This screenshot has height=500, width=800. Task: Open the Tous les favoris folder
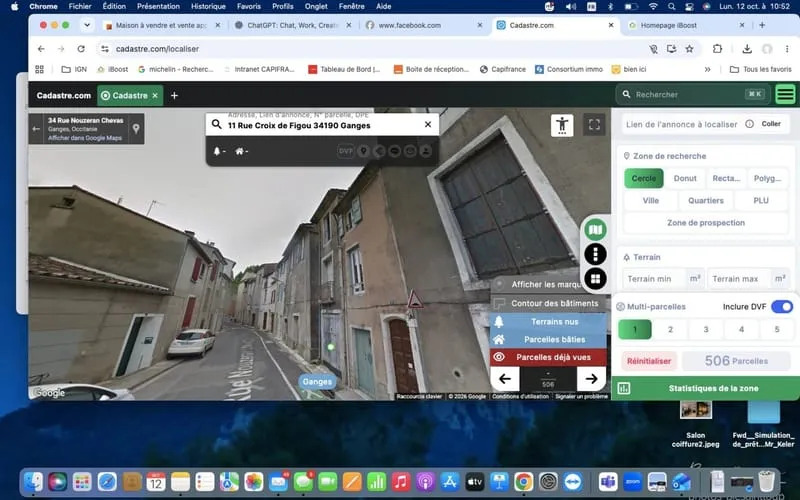pos(761,69)
